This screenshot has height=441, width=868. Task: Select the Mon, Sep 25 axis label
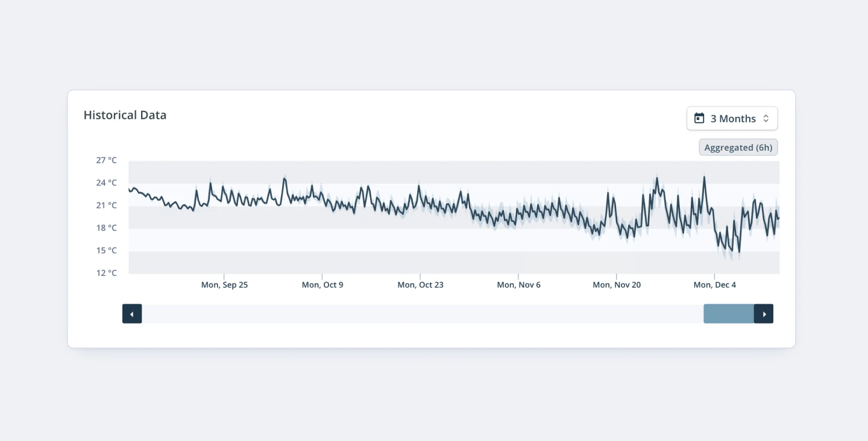[x=224, y=285]
